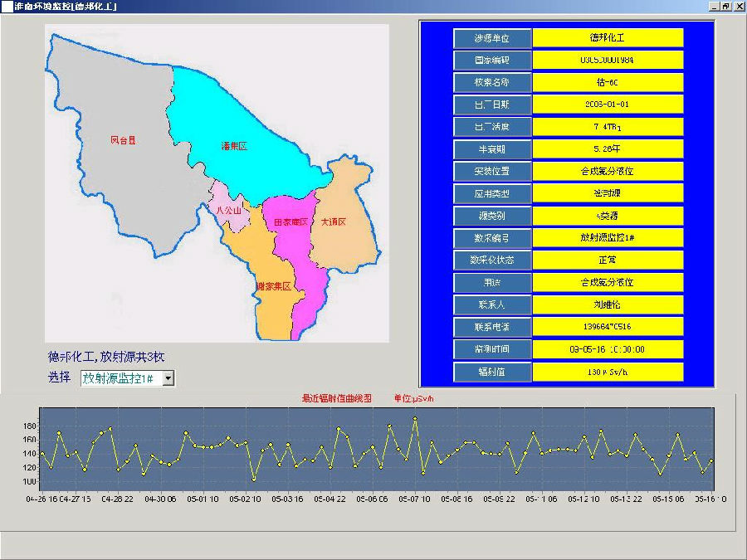This screenshot has height=560, width=747.
Task: Click the peak data point on radiation chart
Action: [415, 419]
